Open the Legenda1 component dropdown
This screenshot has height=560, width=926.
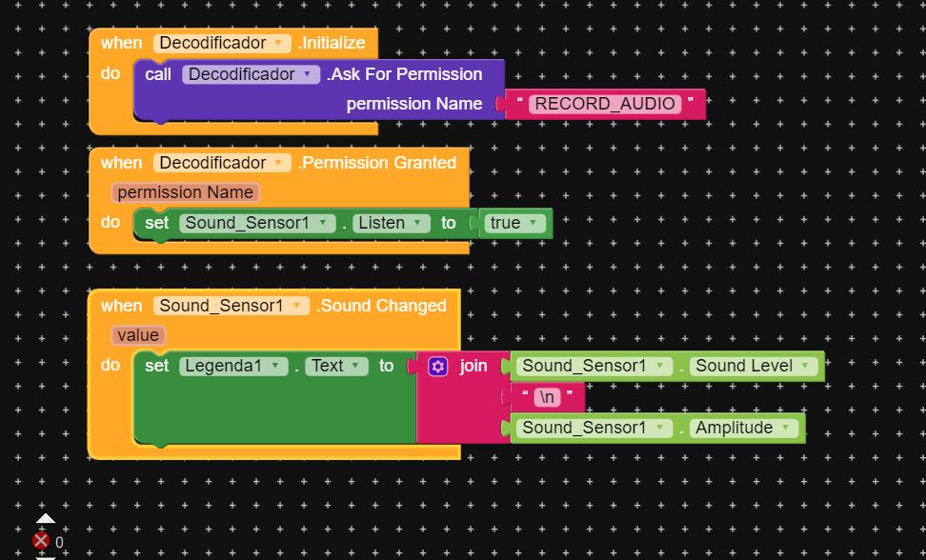(x=233, y=366)
